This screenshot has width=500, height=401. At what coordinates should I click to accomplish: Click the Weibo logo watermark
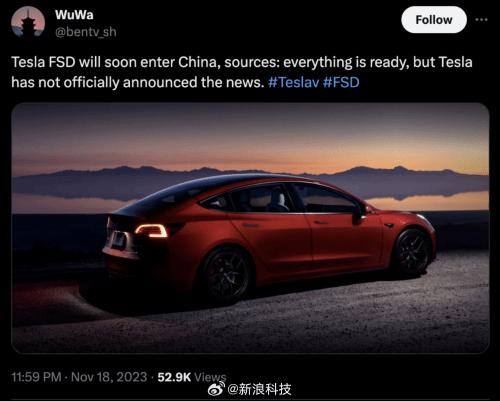(216, 389)
